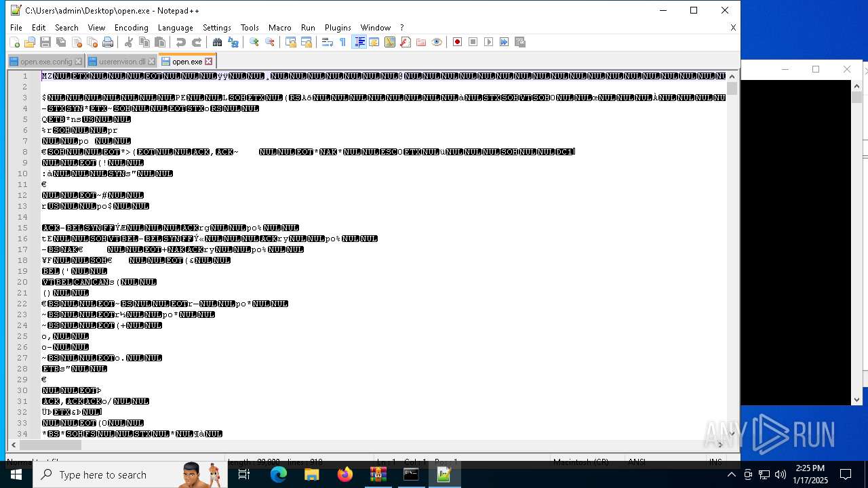Toggle show all characters pilcrow icon
The width and height of the screenshot is (868, 488).
pyautogui.click(x=342, y=42)
